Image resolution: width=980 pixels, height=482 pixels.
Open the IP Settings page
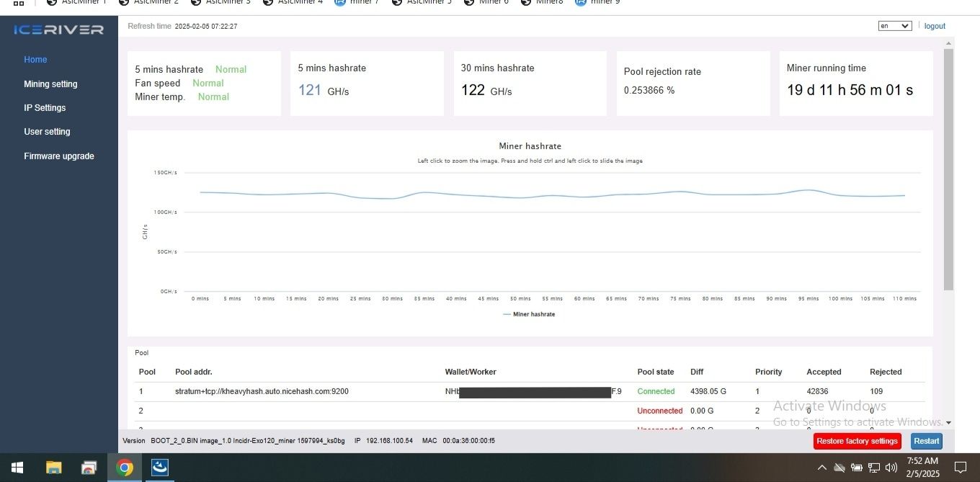(45, 108)
